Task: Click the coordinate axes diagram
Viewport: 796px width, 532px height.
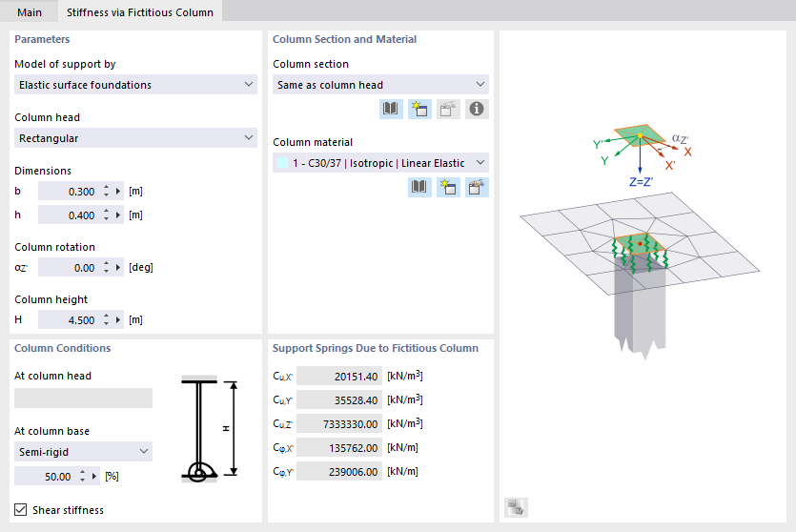Action: pos(643,154)
